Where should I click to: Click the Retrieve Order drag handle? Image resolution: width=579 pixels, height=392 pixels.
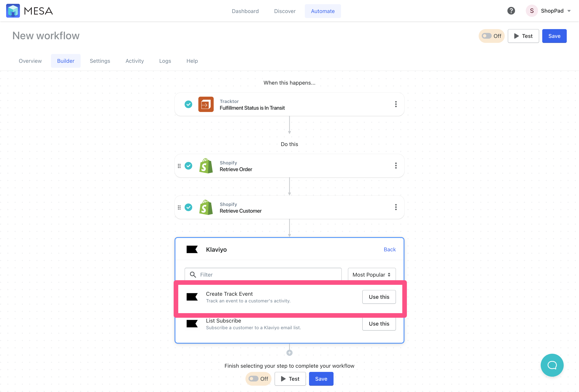(179, 166)
